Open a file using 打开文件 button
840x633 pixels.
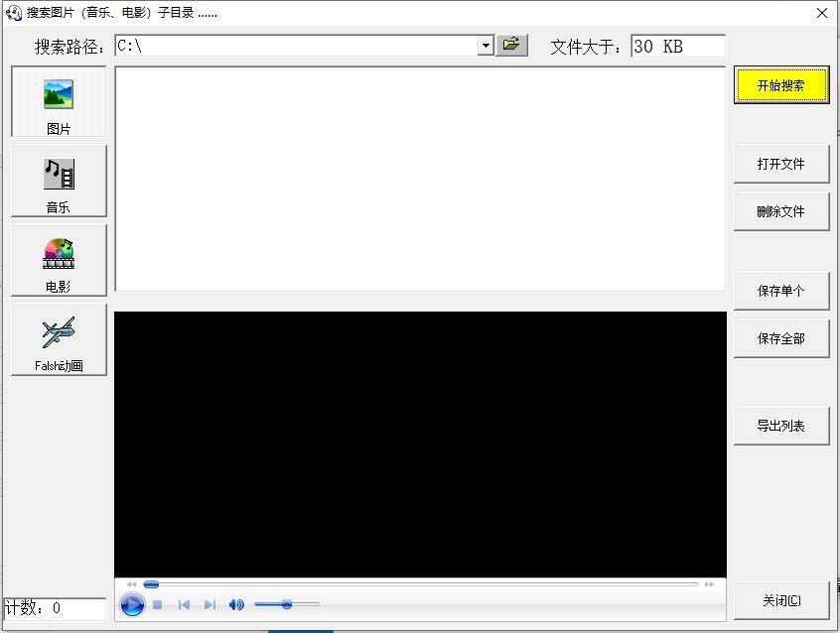[781, 164]
